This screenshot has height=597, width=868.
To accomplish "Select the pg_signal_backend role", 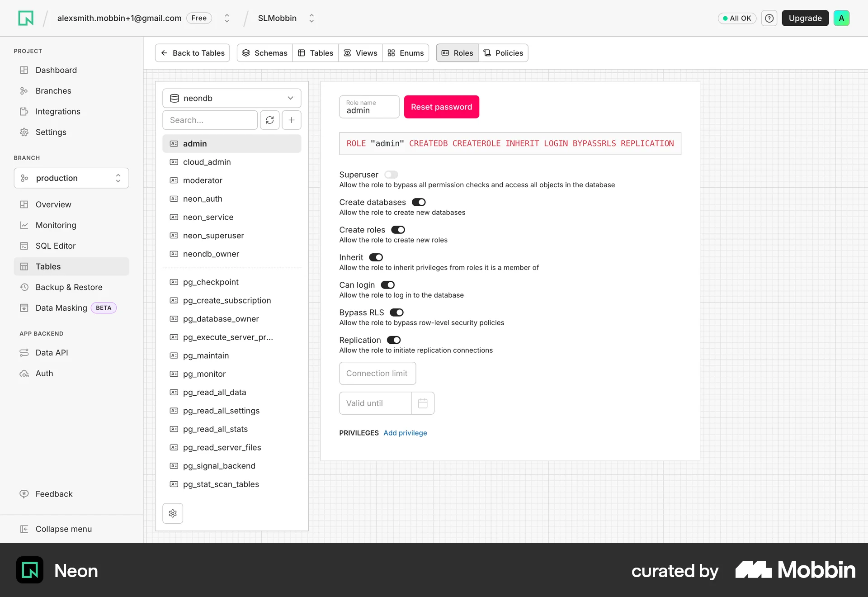I will click(x=232, y=466).
